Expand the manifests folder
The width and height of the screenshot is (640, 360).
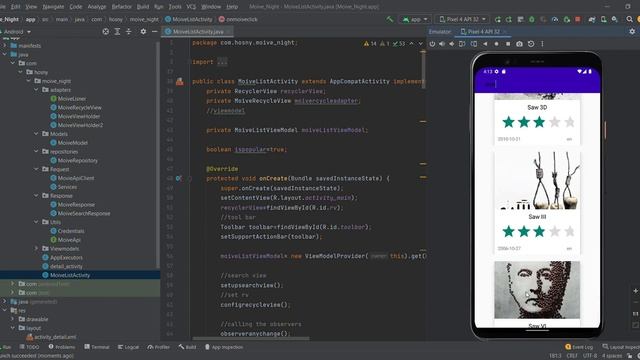click(x=5, y=46)
